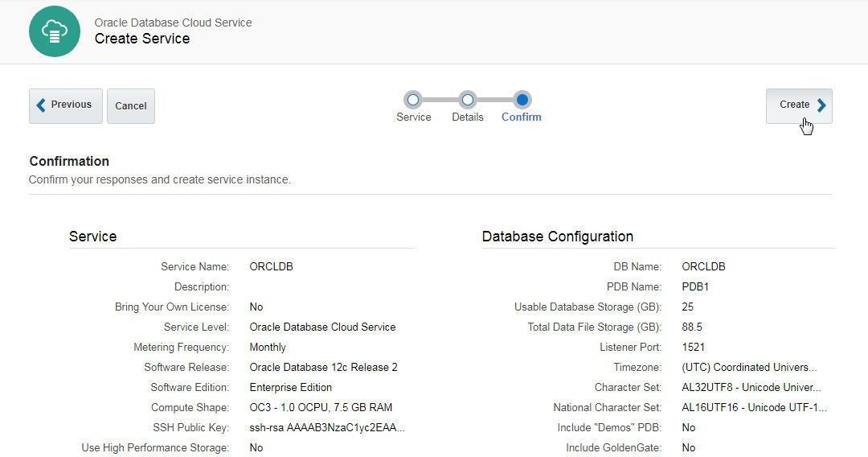This screenshot has height=457, width=868.
Task: Click the 'Details' step label
Action: [468, 117]
